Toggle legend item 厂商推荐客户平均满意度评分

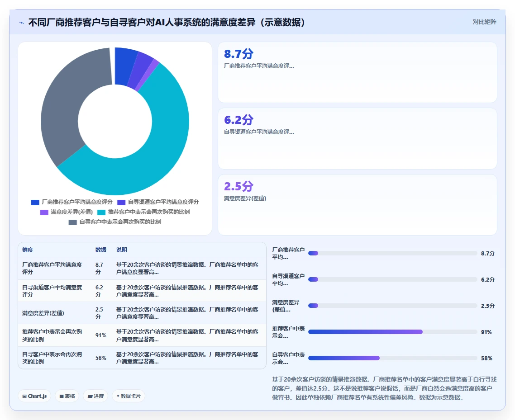(72, 202)
